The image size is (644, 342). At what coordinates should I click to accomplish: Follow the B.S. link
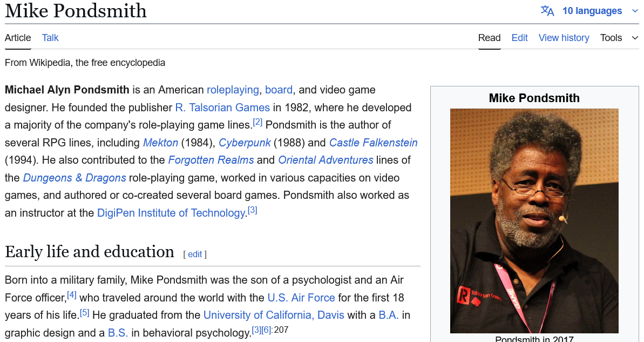click(118, 333)
